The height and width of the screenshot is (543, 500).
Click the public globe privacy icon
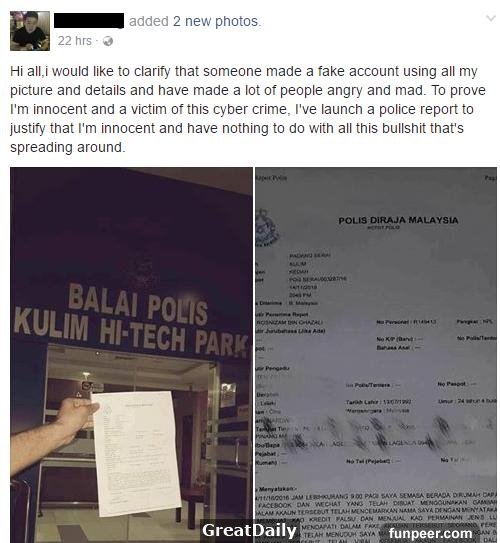[x=108, y=41]
